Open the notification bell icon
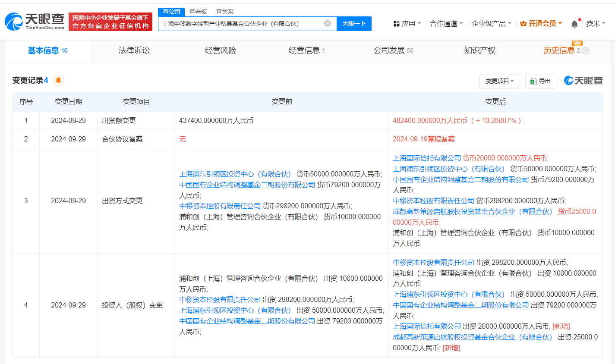The image size is (615, 364). tap(574, 23)
